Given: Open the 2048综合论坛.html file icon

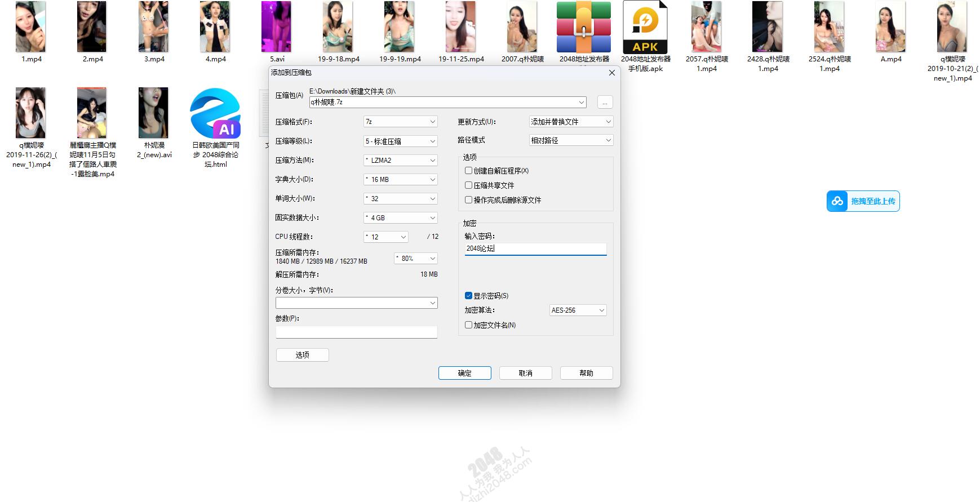Looking at the screenshot, I should (x=215, y=113).
